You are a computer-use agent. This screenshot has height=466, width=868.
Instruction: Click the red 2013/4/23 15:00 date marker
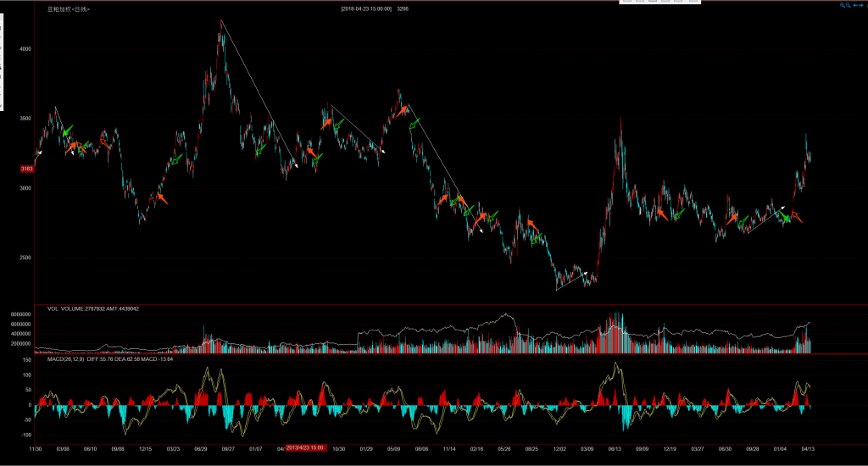pos(306,447)
